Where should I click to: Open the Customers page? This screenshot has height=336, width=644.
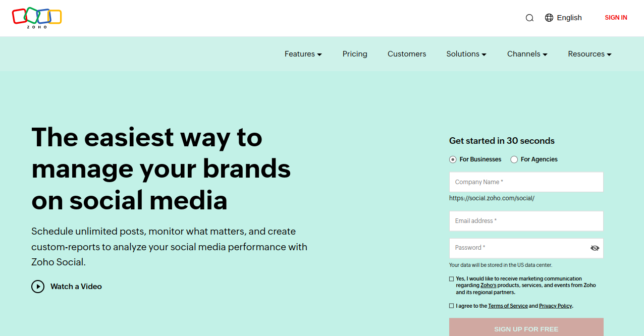point(407,54)
